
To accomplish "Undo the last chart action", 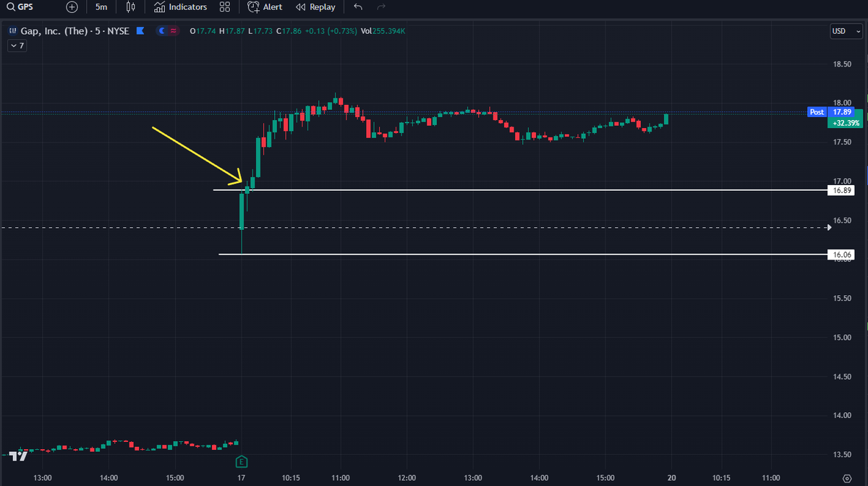I will [x=358, y=7].
